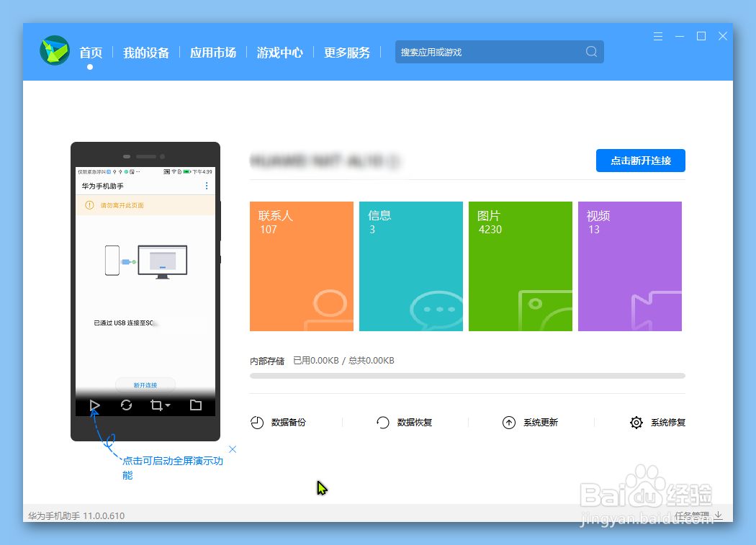Viewport: 756px width, 545px height.
Task: Click the 数据备份 backup icon
Action: [x=257, y=423]
